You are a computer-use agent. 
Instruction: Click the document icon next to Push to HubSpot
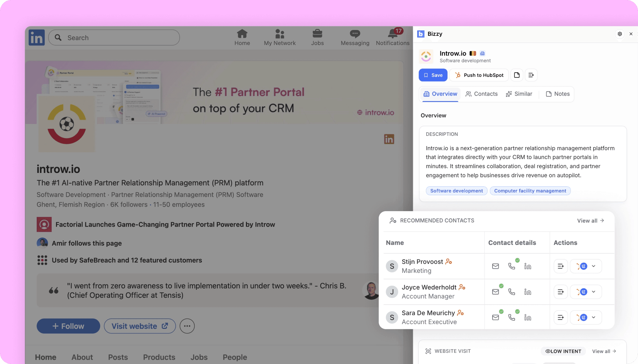point(517,75)
